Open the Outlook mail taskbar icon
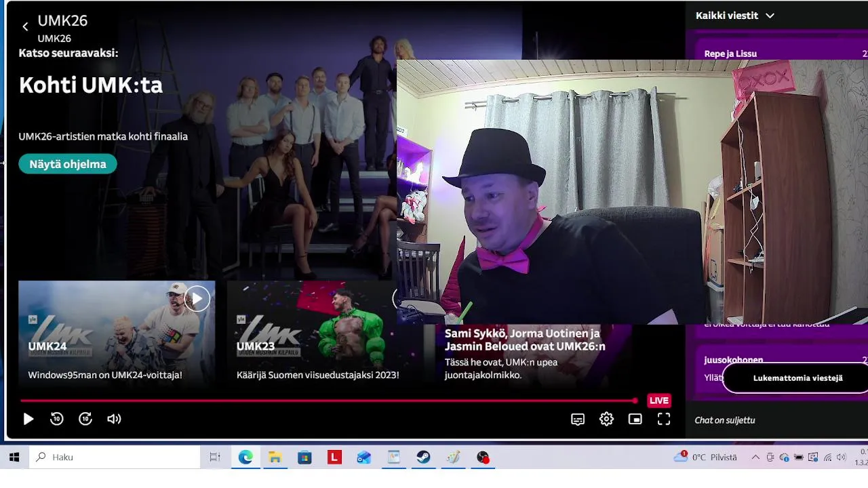The image size is (868, 488). pos(364,457)
